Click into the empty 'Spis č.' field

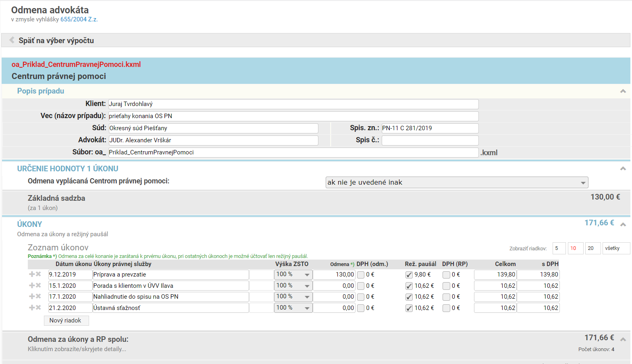point(430,140)
